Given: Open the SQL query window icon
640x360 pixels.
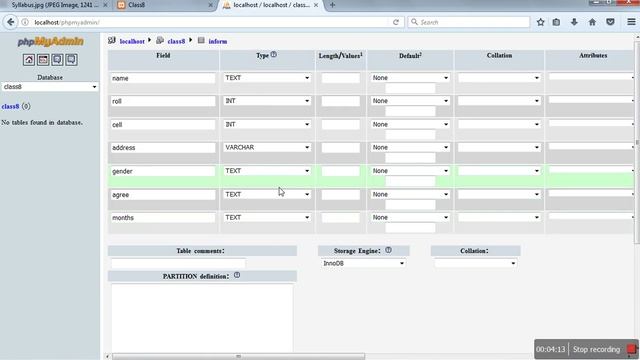Looking at the screenshot, I should pos(43,60).
